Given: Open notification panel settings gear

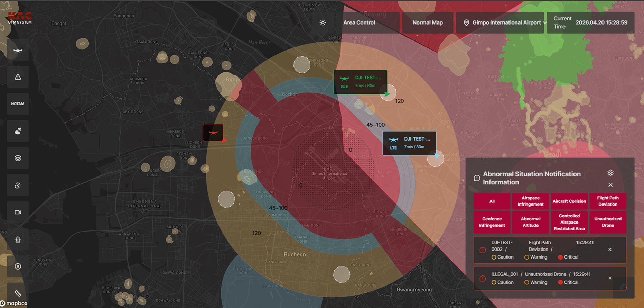Looking at the screenshot, I should coord(610,173).
